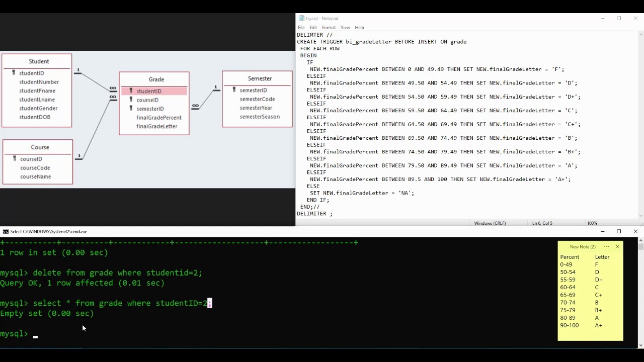Select studentFname field in Student table
This screenshot has height=362, width=644.
tap(37, 91)
